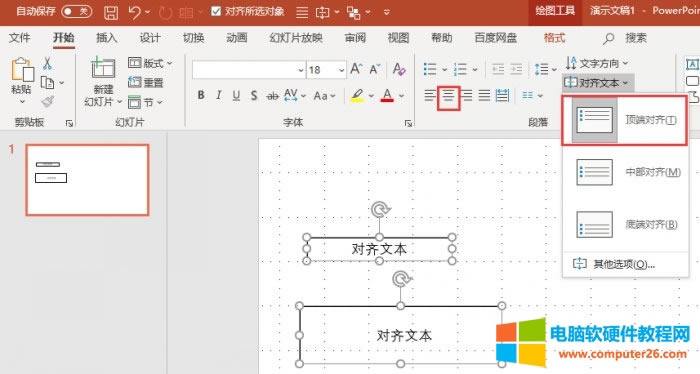This screenshot has width=700, height=374.
Task: Click the Format Painter brush icon
Action: pos(47,102)
